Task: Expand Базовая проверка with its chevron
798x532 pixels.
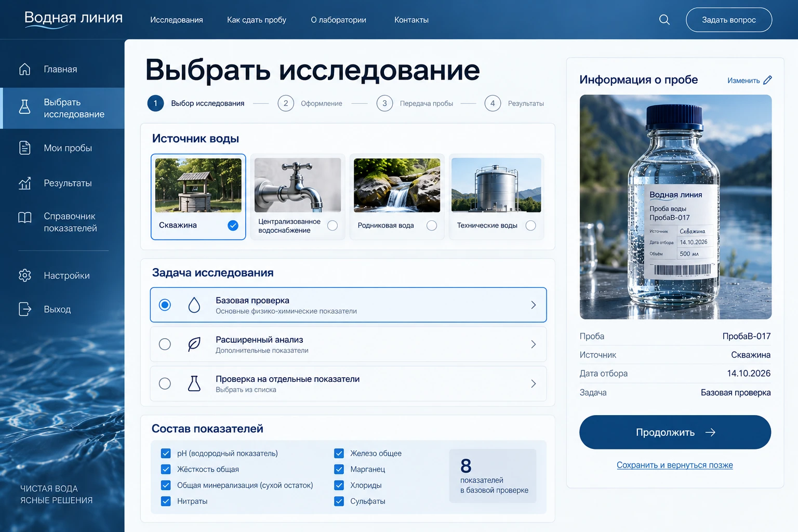Action: [x=533, y=305]
